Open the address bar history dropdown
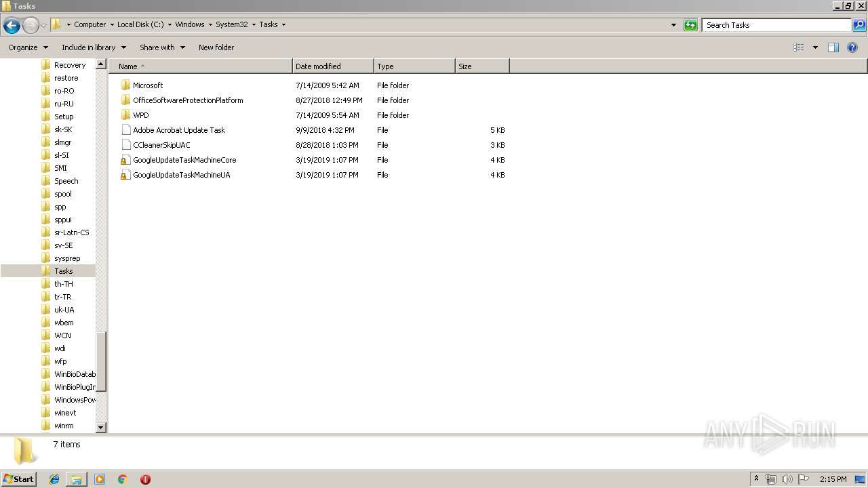Image resolution: width=868 pixels, height=488 pixels. point(673,25)
